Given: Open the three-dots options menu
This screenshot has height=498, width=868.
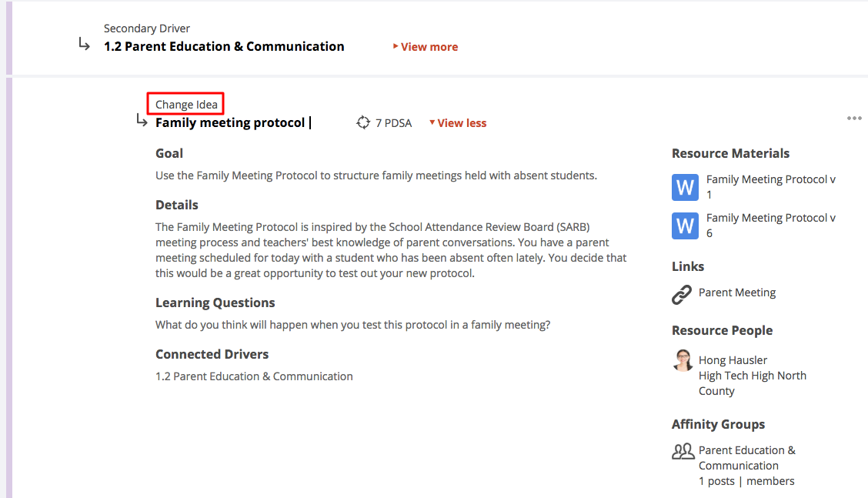Looking at the screenshot, I should (x=854, y=118).
